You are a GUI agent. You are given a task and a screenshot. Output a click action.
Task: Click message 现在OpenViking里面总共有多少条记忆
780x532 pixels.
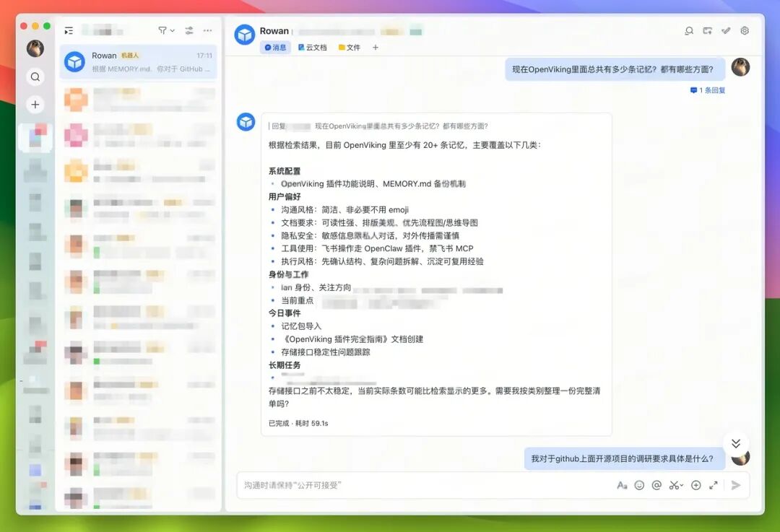pos(615,69)
